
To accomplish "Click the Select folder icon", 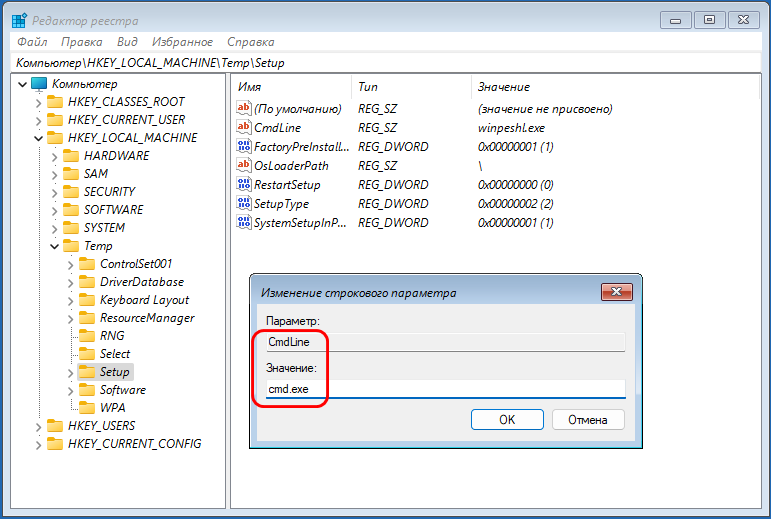I will 87,354.
